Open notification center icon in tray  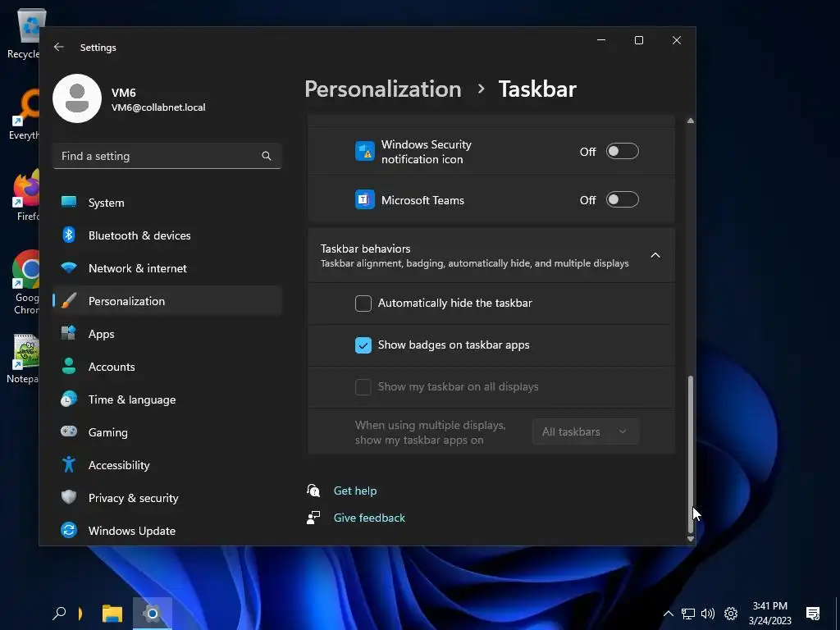813,614
